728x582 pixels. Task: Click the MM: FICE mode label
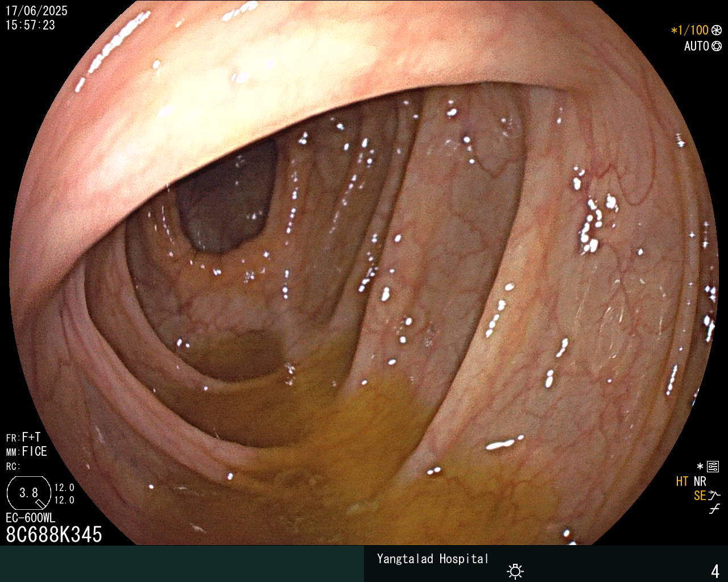[x=27, y=452]
